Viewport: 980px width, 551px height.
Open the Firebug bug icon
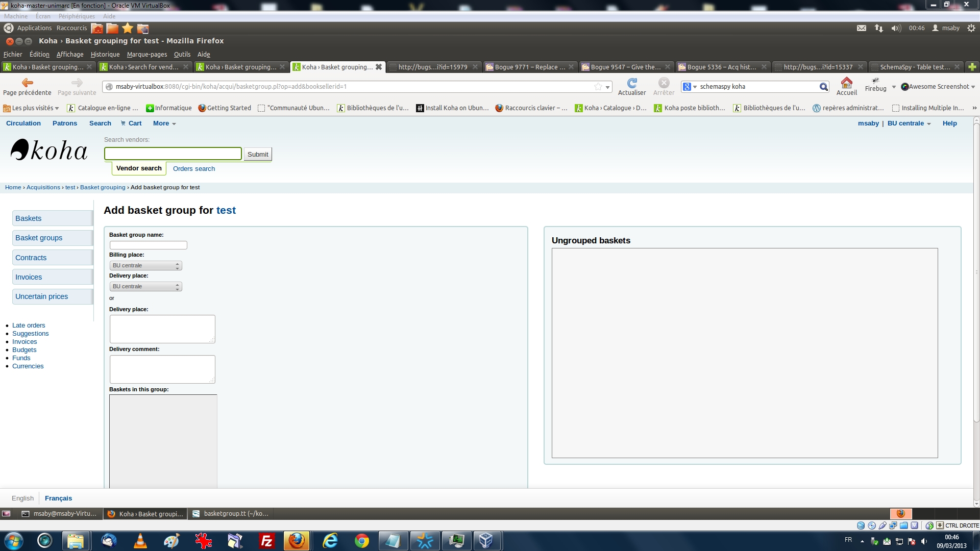875,81
